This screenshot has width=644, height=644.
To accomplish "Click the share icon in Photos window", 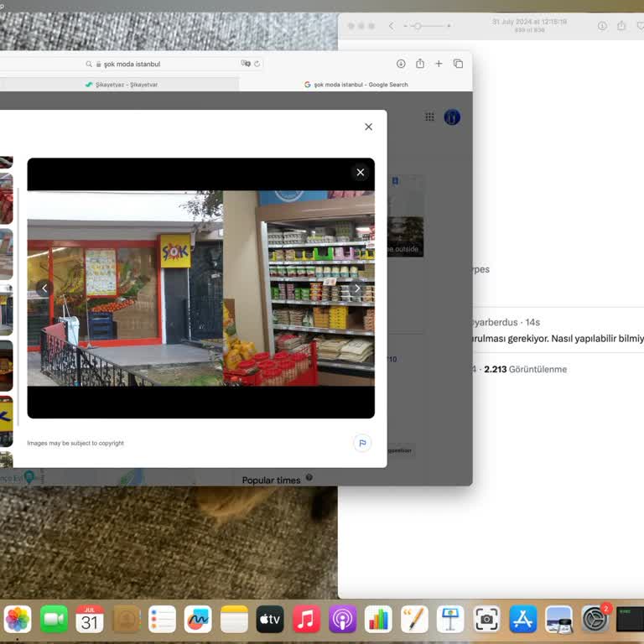I will point(621,25).
